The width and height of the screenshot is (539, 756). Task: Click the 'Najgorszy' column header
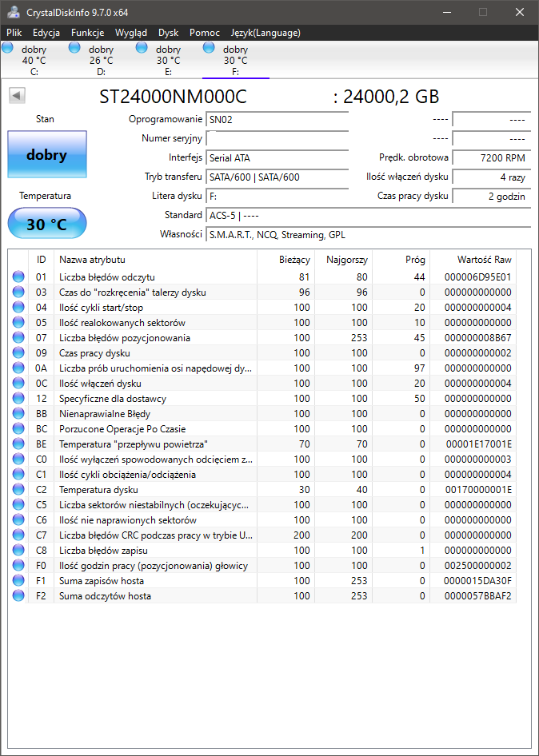344,260
